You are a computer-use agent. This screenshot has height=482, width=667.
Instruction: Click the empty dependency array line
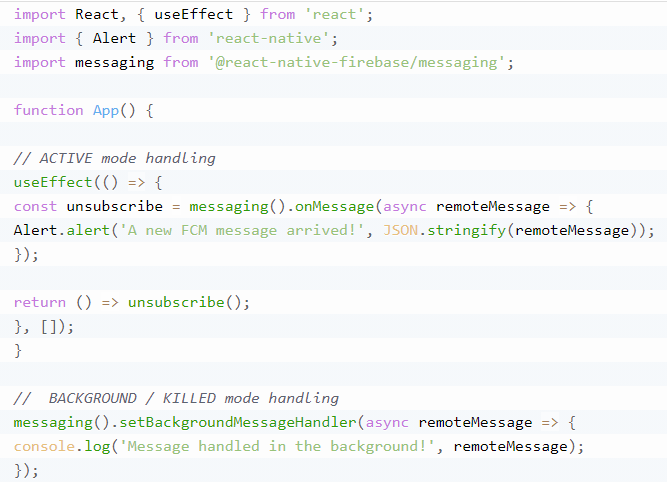(44, 327)
